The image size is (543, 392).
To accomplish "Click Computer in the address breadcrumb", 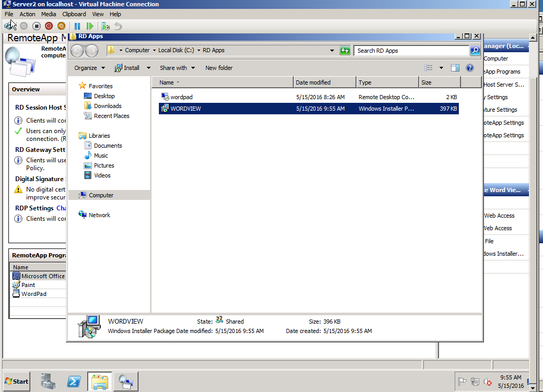I will [x=137, y=50].
